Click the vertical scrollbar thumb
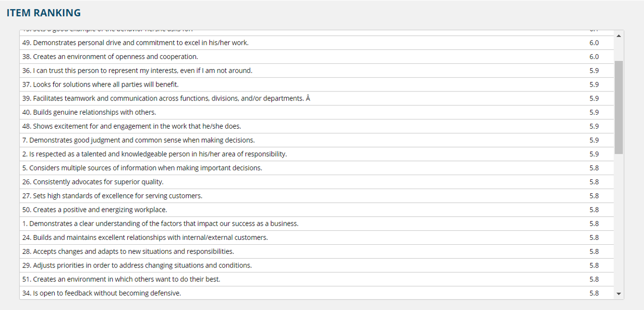 click(618, 107)
